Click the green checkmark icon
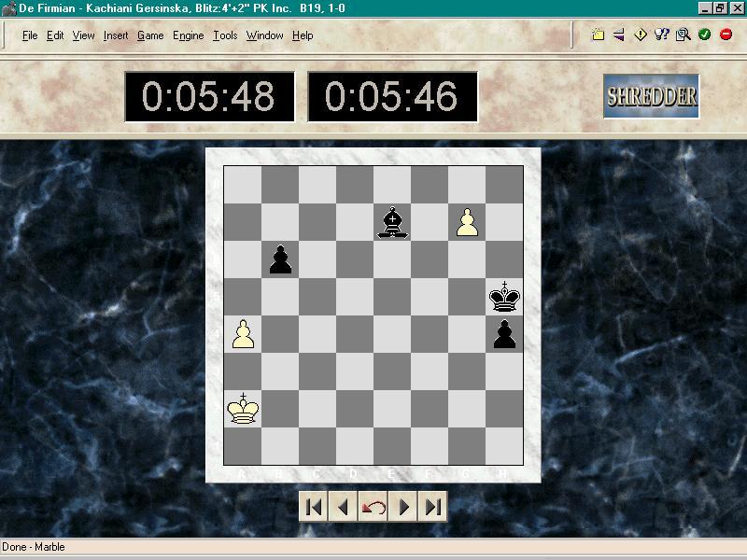The height and width of the screenshot is (560, 747). [704, 35]
